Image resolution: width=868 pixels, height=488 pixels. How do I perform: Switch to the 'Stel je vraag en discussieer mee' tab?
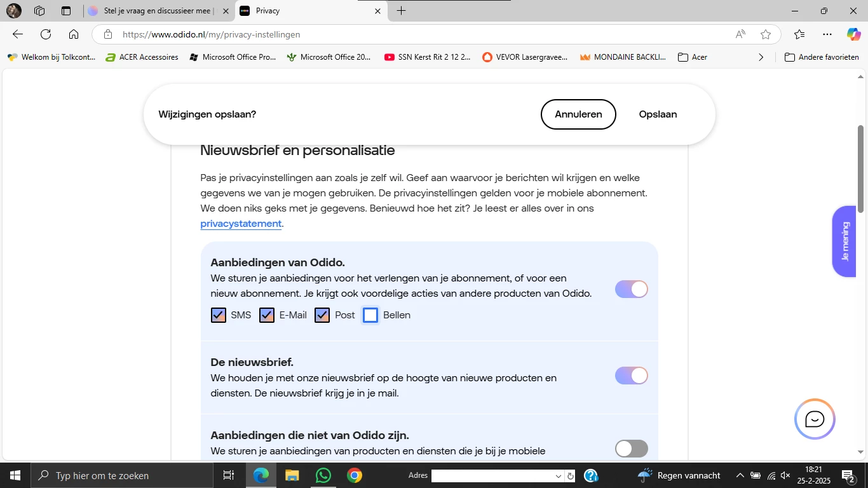[159, 11]
